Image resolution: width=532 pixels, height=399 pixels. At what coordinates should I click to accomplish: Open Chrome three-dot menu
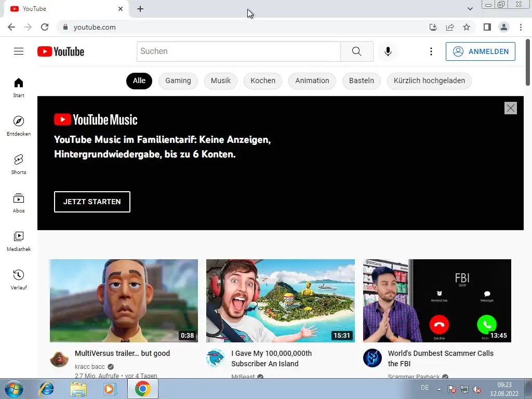click(521, 27)
